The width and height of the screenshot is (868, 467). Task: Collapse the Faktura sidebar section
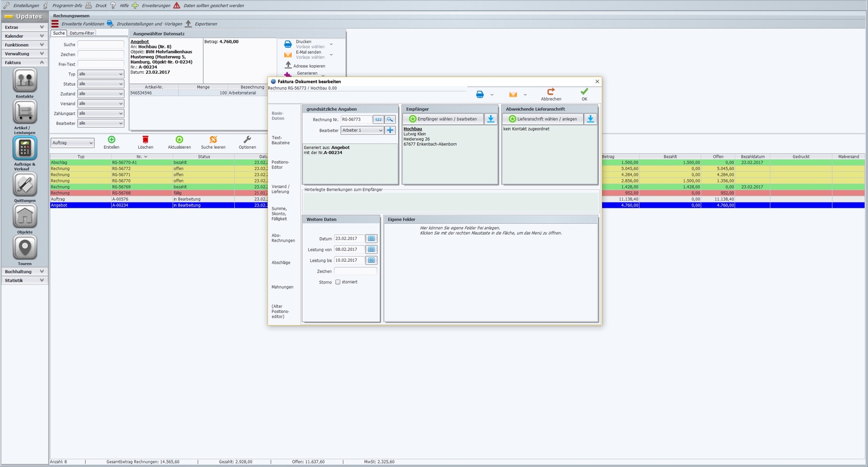pos(24,62)
